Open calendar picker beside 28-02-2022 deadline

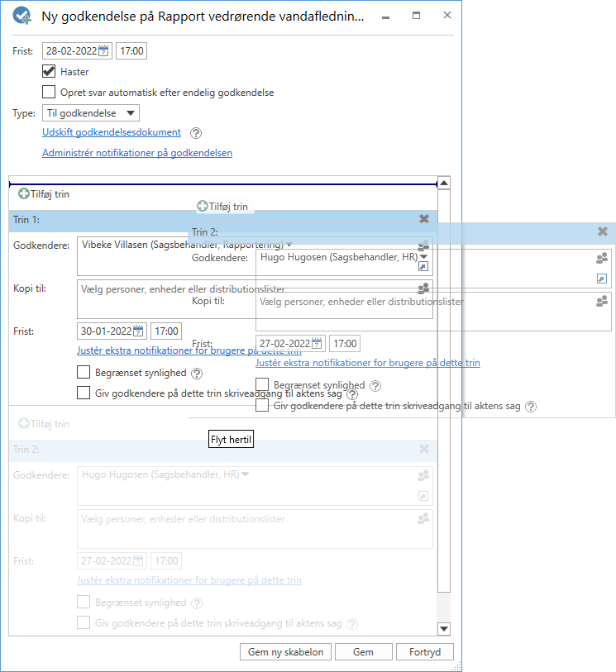104,51
